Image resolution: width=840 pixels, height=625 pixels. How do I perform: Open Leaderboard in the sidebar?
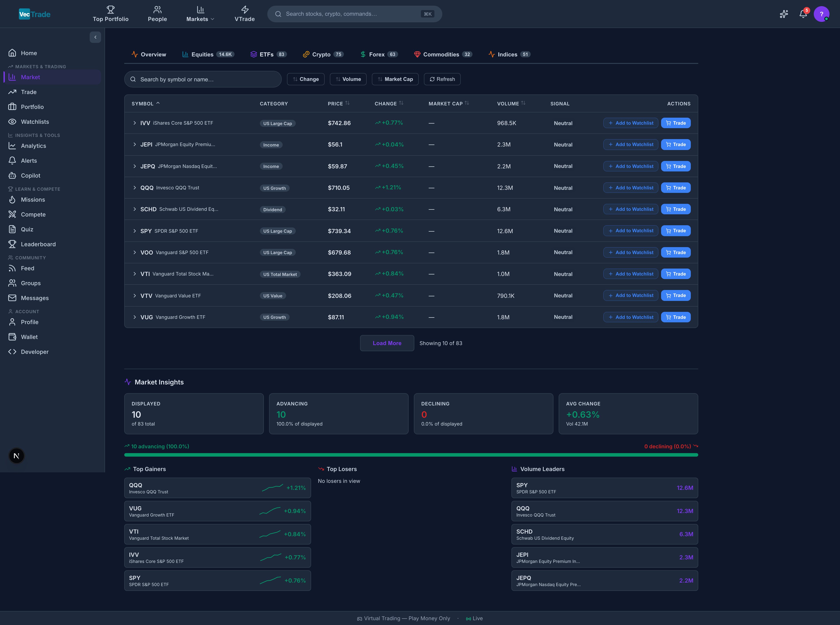pos(52,244)
